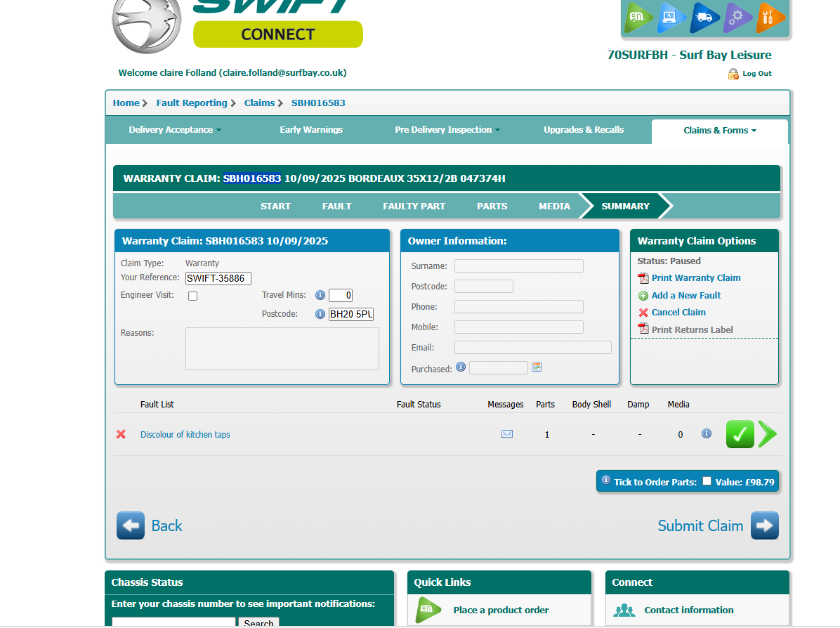840x628 pixels.
Task: Go to the PARTS step
Action: (492, 207)
